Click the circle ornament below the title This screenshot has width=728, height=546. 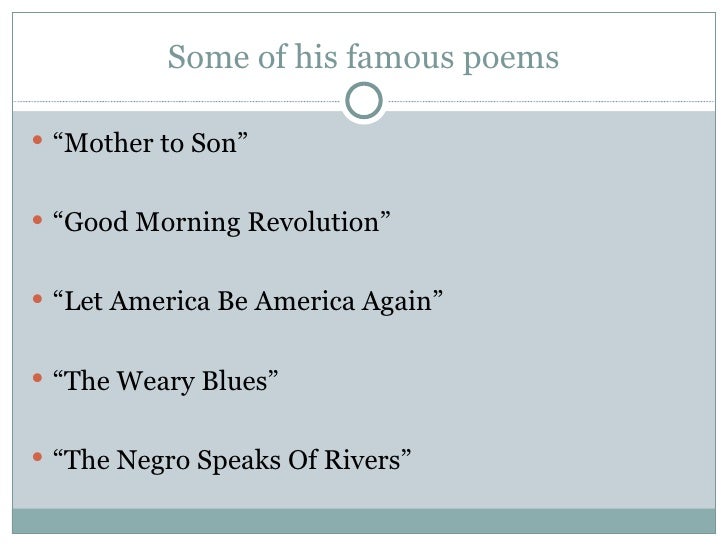[x=364, y=101]
